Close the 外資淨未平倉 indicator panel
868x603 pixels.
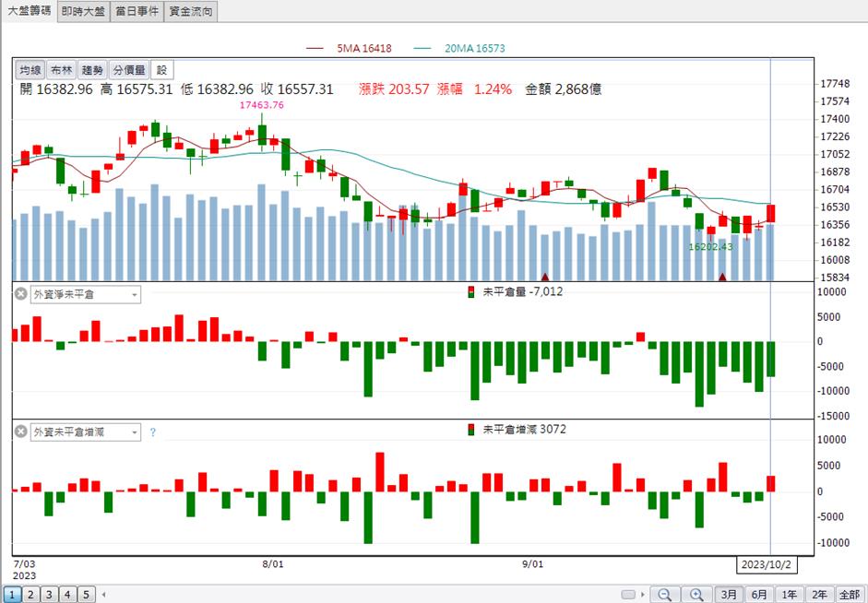20,294
